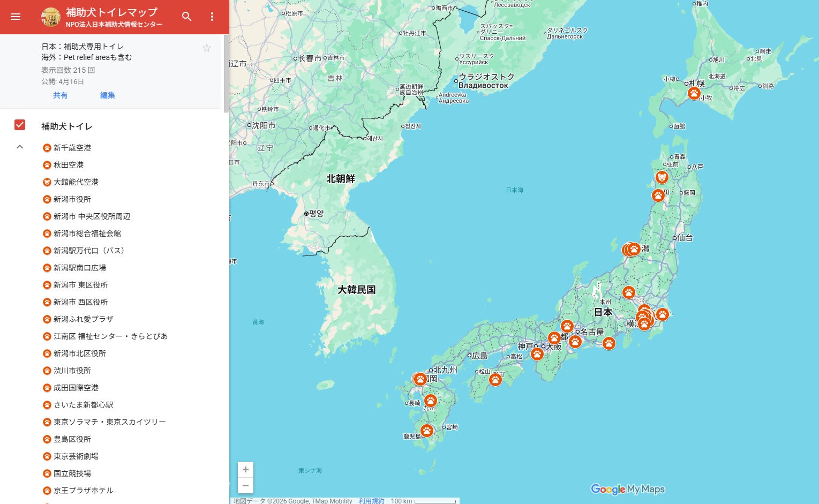Click the paw marker in Kagoshima
819x504 pixels.
coord(426,431)
